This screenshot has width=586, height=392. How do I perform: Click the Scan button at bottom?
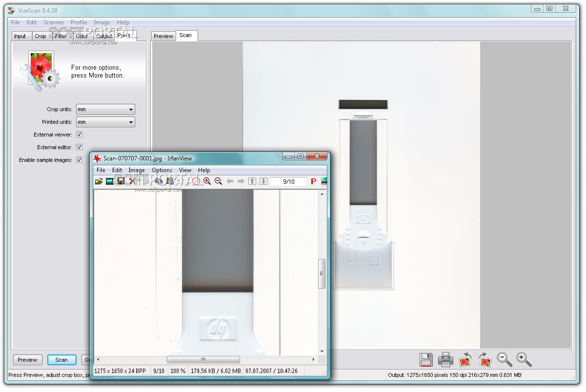tap(61, 360)
